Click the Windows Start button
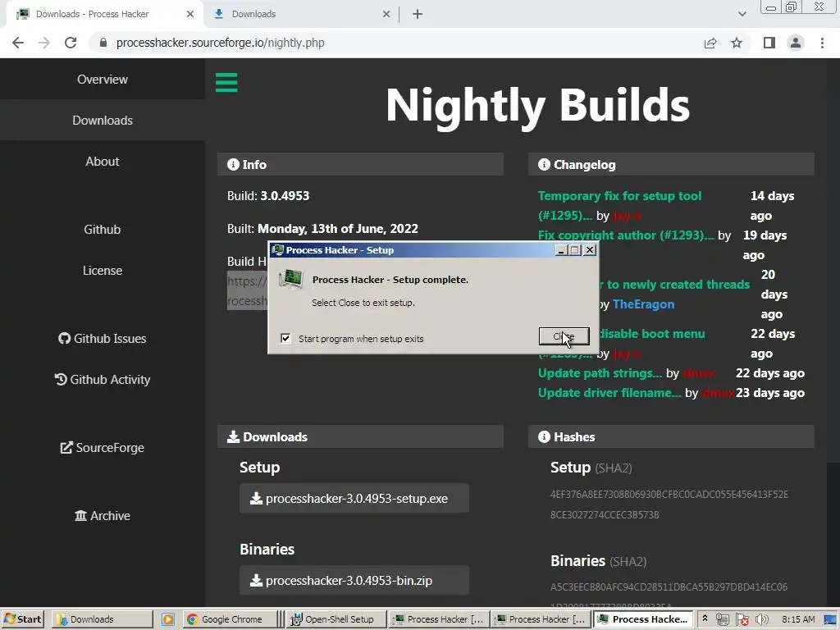This screenshot has height=630, width=840. tap(22, 619)
